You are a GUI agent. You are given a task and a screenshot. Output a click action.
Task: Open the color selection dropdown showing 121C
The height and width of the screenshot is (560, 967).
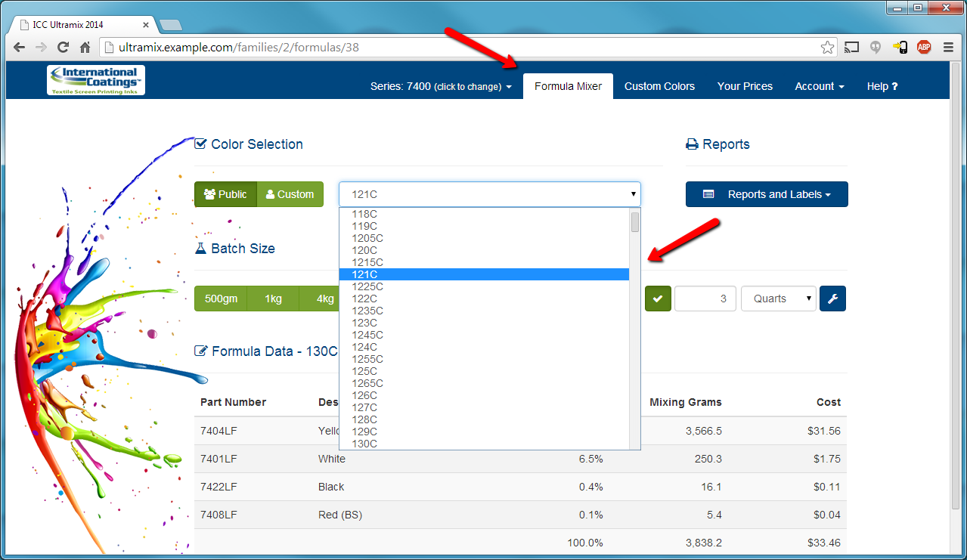pyautogui.click(x=490, y=194)
